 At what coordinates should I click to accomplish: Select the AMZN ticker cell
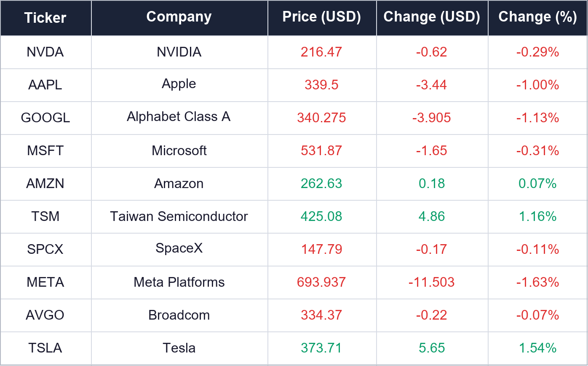point(45,183)
